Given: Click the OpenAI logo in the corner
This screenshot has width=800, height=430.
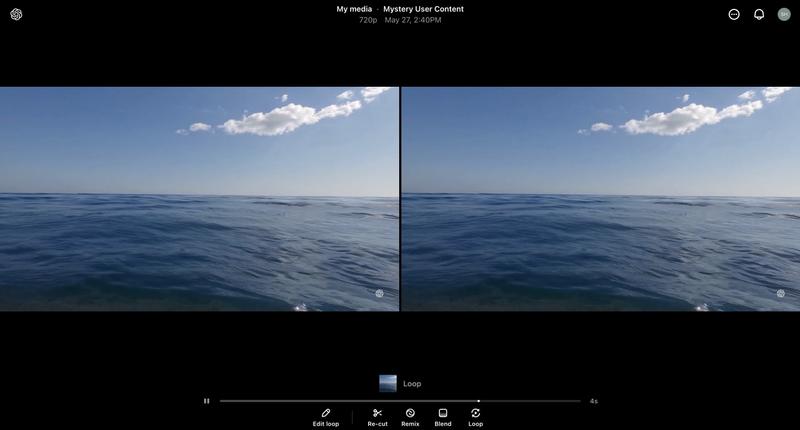Looking at the screenshot, I should click(16, 14).
